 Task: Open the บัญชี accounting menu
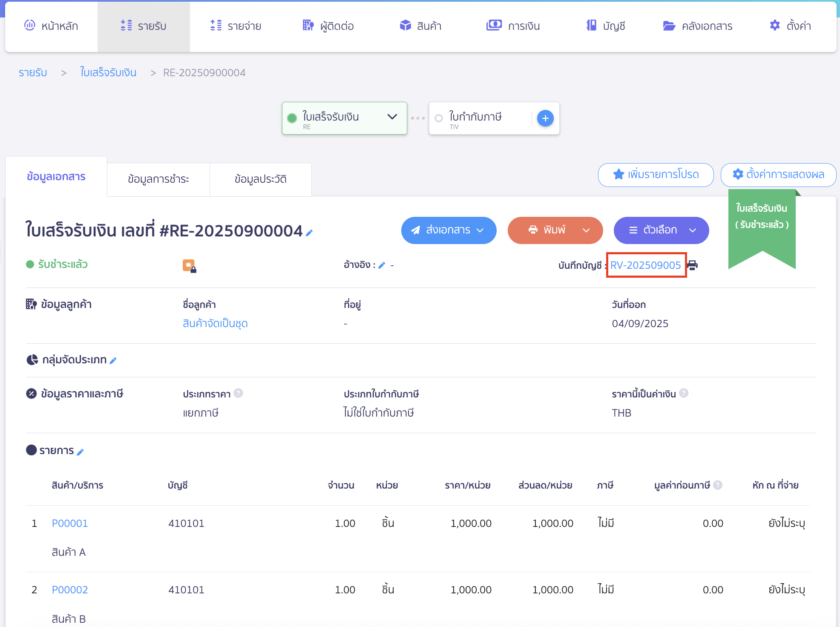pyautogui.click(x=605, y=26)
